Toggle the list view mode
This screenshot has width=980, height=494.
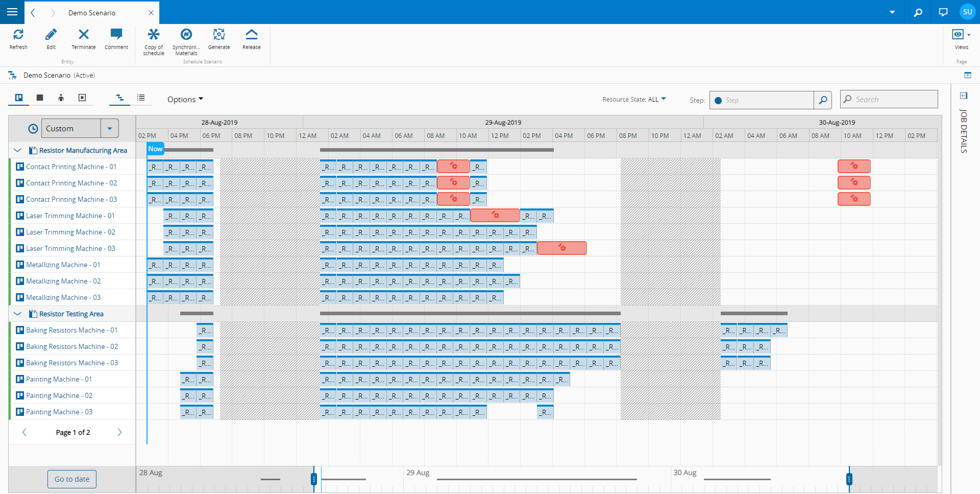pyautogui.click(x=141, y=98)
